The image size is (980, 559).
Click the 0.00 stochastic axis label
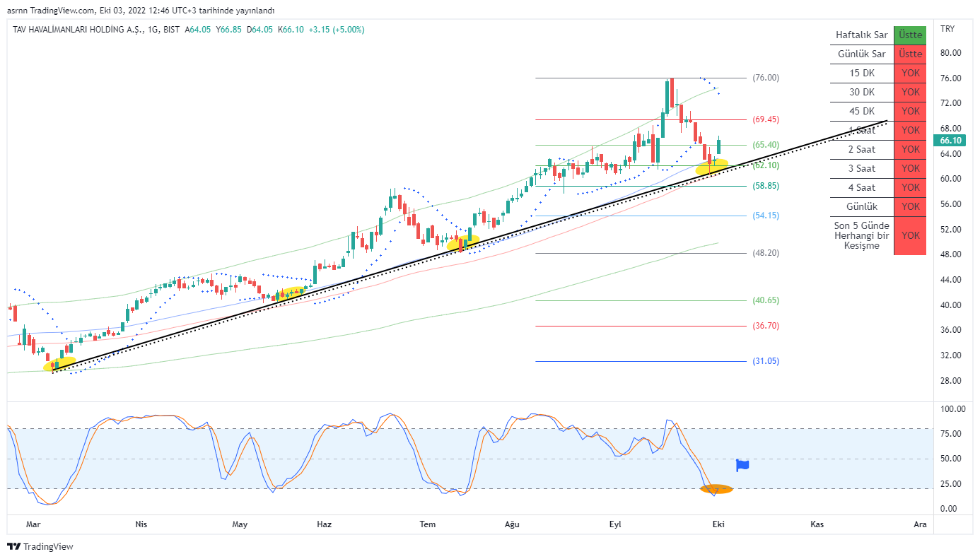pyautogui.click(x=949, y=509)
